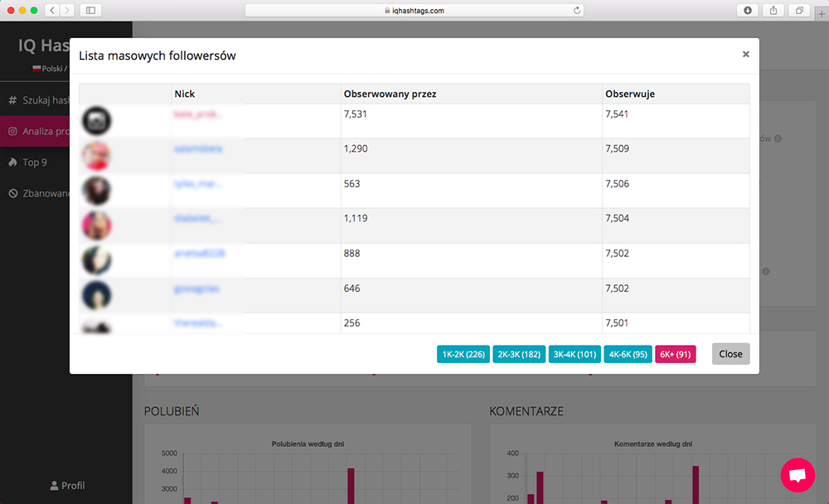
Task: Open a new tab with plus button
Action: 822,13
